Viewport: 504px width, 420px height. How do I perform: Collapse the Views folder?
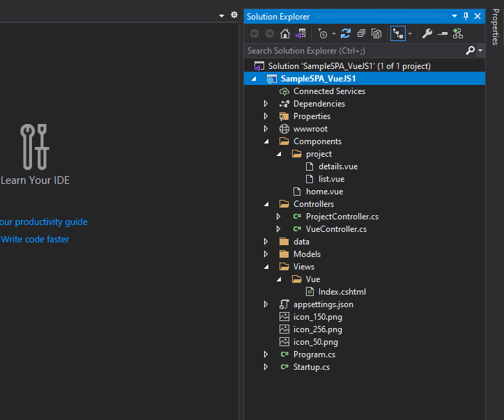coord(266,267)
